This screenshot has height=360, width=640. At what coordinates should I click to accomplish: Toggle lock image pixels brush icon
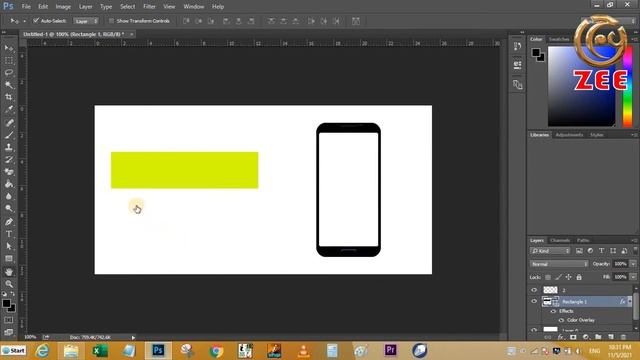558,277
